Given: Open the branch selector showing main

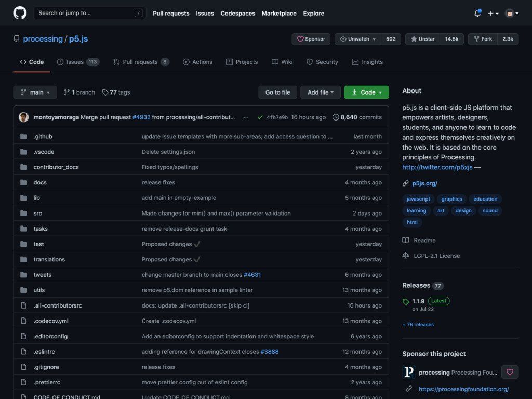Looking at the screenshot, I should pyautogui.click(x=35, y=92).
